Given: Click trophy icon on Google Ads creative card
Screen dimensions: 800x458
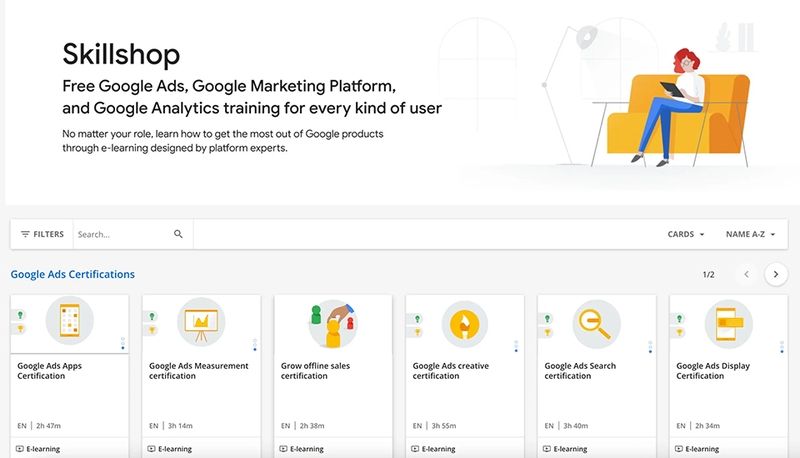Looking at the screenshot, I should [417, 333].
